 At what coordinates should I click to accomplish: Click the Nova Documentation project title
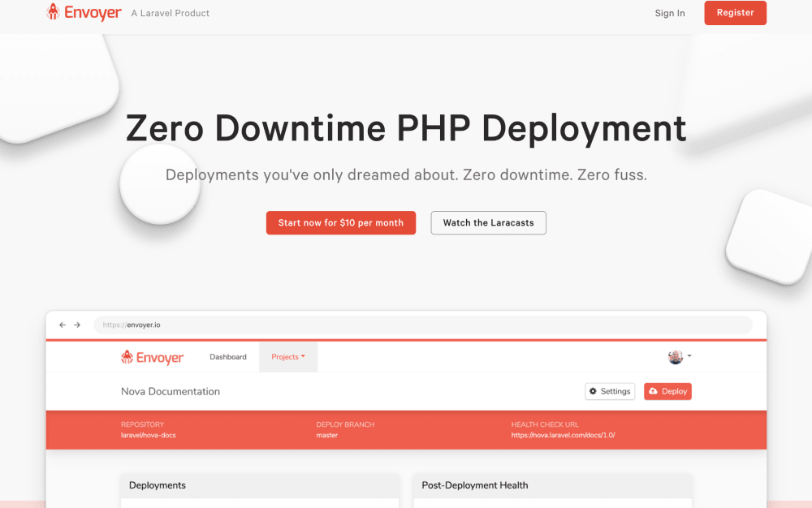coord(171,391)
